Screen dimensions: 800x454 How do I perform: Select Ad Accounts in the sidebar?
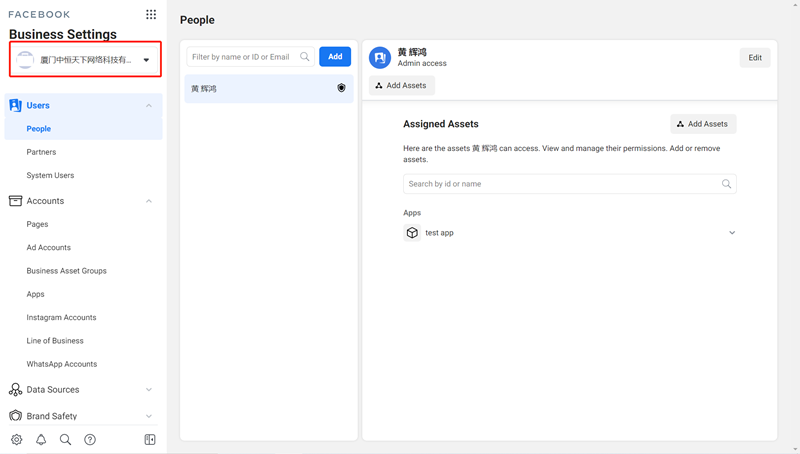48,248
